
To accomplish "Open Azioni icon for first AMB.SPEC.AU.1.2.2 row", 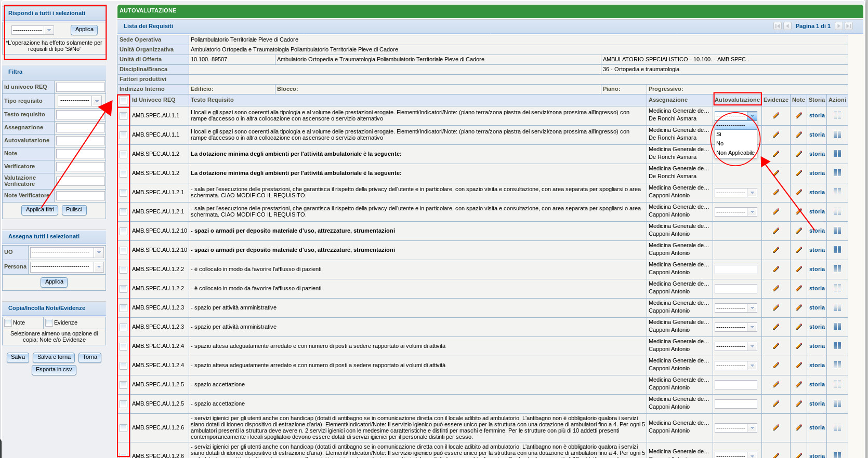I will (837, 269).
